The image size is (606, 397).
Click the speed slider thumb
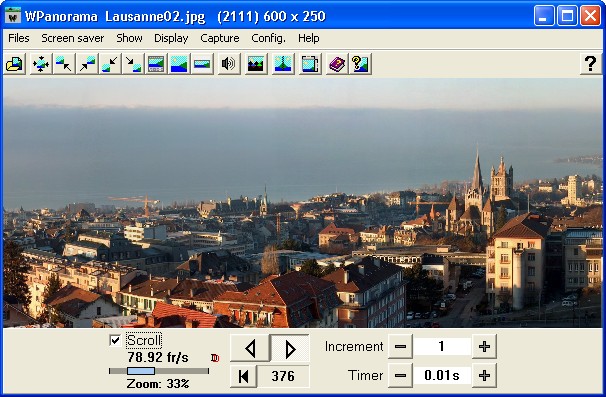(x=141, y=371)
